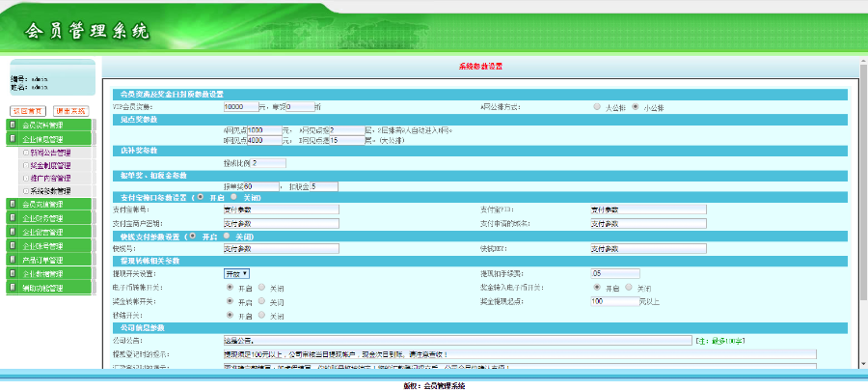The image size is (868, 391).
Task: Click the B网见点 field containing 4000
Action: 264,141
